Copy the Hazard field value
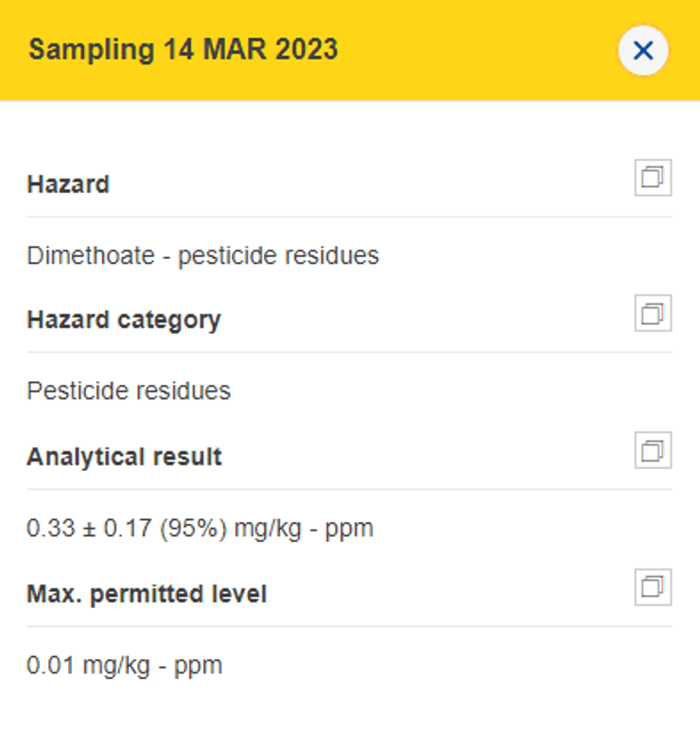Viewport: 700px width, 732px height. click(x=653, y=178)
